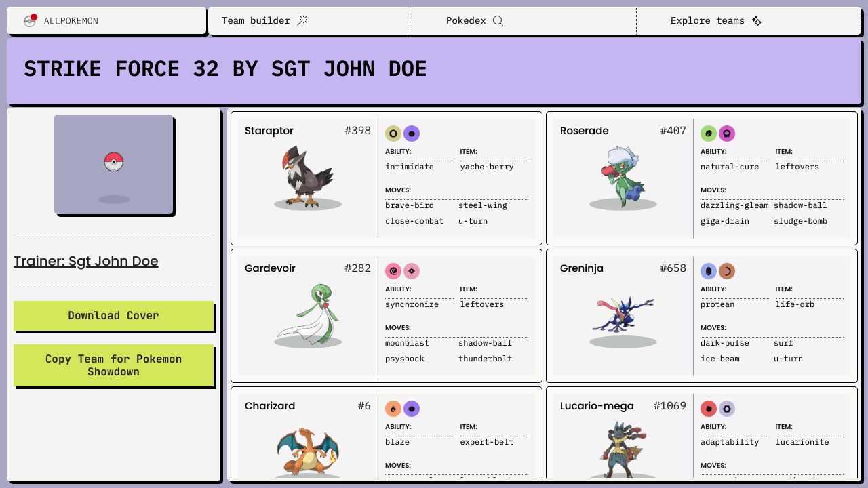Click the ALLPOKEMON pokeball logo
Image resolution: width=868 pixels, height=488 pixels.
tap(30, 20)
